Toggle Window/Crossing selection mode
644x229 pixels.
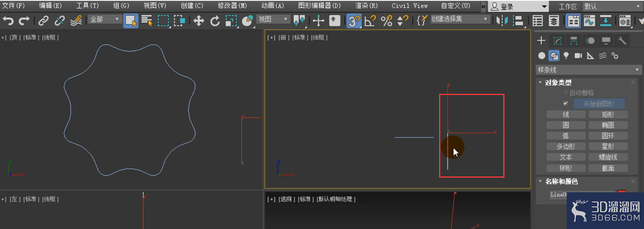tap(179, 20)
